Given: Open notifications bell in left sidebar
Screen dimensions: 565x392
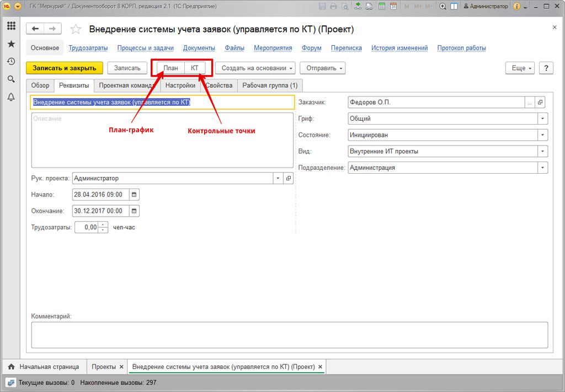Looking at the screenshot, I should [x=11, y=97].
